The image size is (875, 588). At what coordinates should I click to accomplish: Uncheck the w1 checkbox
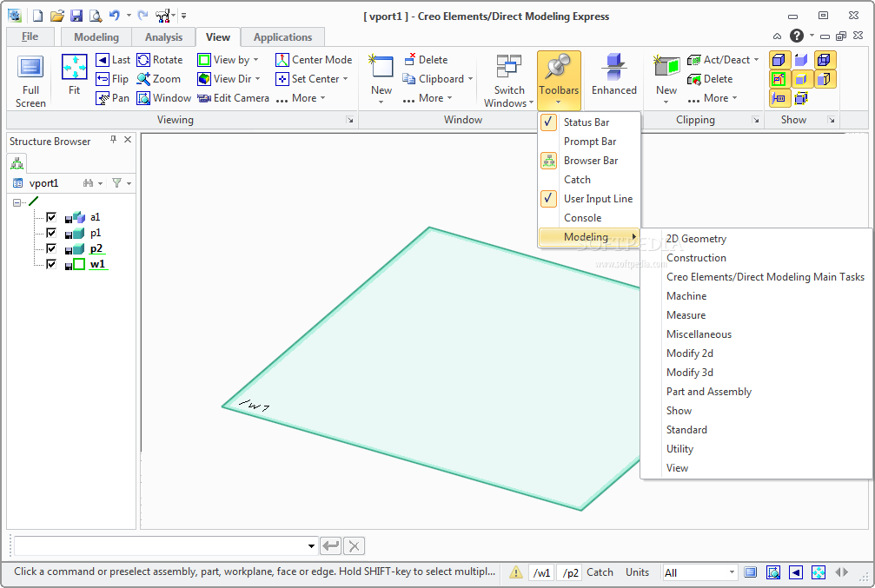51,264
